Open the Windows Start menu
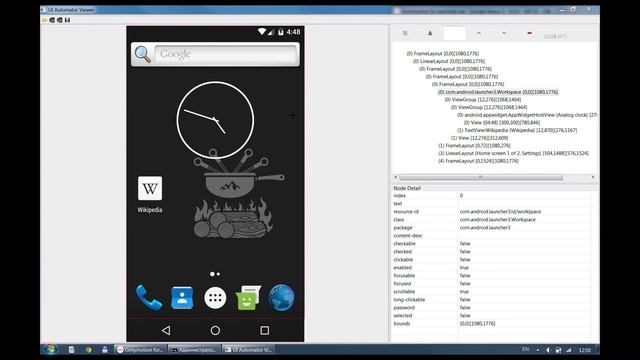This screenshot has width=640, height=360. pyautogui.click(x=51, y=349)
